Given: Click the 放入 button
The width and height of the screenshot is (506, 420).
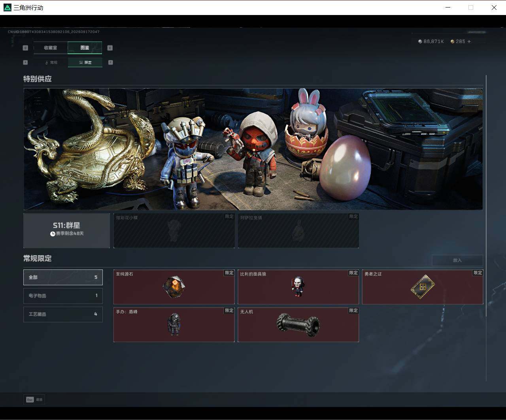Looking at the screenshot, I should [x=457, y=260].
